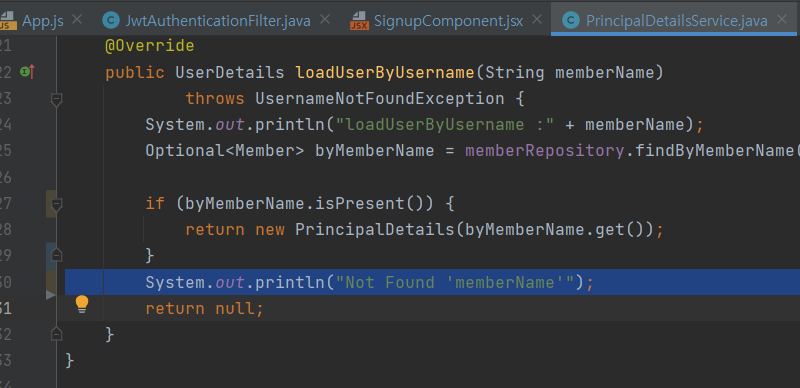Click the run-to-cursor arrow in highlighted line gutter
Screen dimensions: 800x388
51,295
